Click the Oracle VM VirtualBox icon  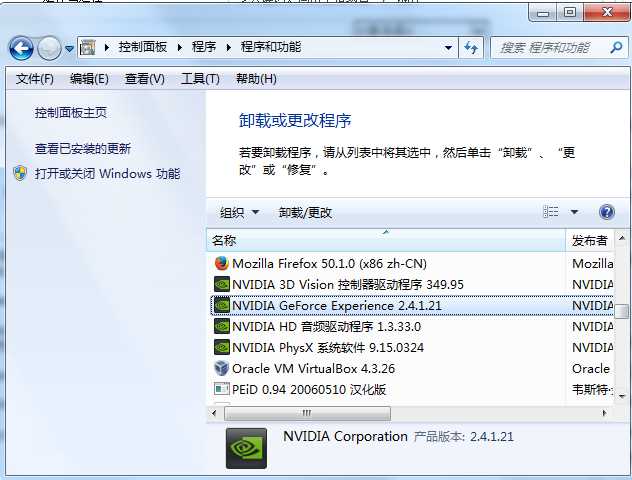(221, 368)
